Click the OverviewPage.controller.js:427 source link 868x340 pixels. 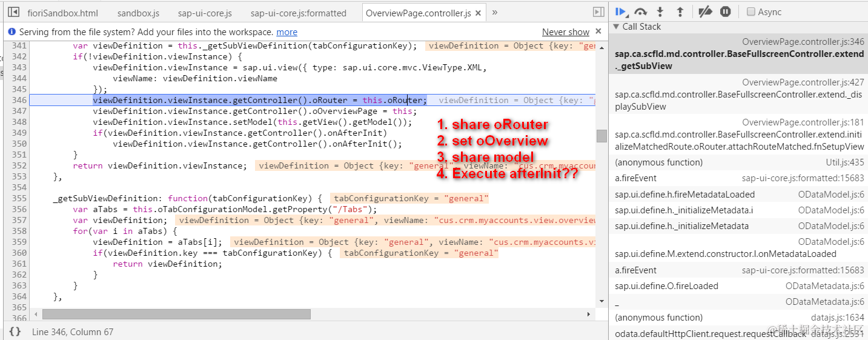(803, 82)
